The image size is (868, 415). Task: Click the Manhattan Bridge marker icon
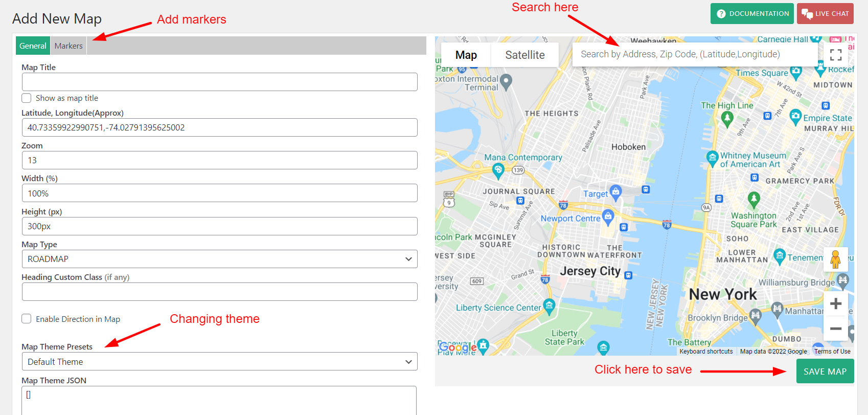click(x=778, y=309)
